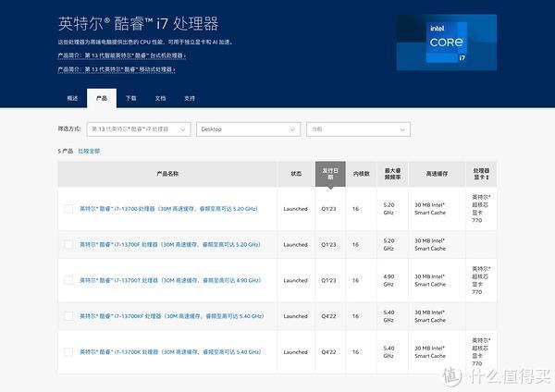Image resolution: width=555 pixels, height=392 pixels.
Task: Sort by 高速缓存 column header
Action: point(437,174)
